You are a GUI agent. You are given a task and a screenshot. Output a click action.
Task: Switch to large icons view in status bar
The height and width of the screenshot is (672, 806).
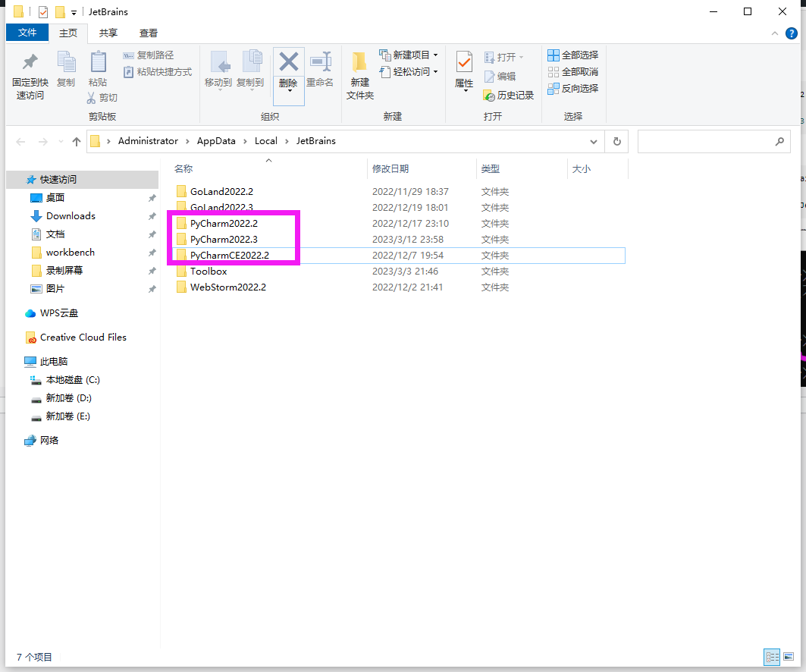coord(789,657)
